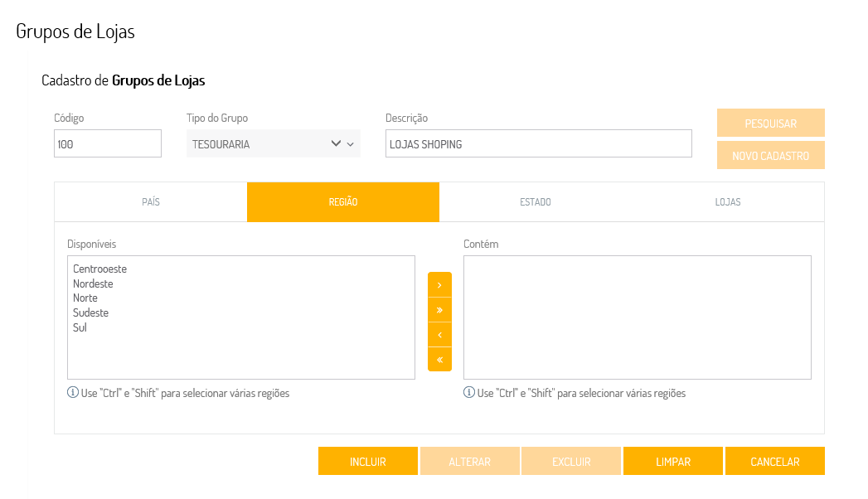
Task: Select Centrooeste in the Disponíveis list
Action: [x=99, y=269]
